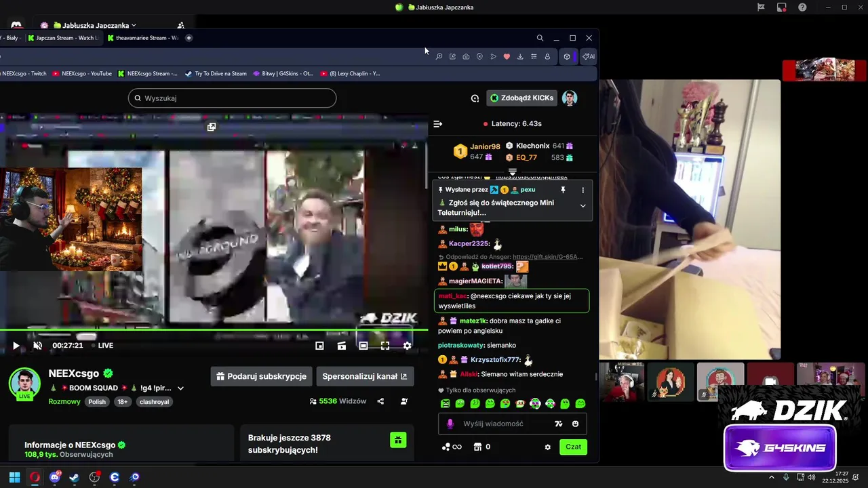
Task: Send message with Czat button
Action: 574,447
